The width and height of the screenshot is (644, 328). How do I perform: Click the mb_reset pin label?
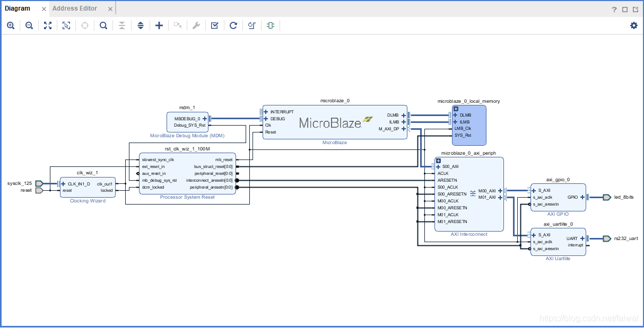click(x=224, y=159)
